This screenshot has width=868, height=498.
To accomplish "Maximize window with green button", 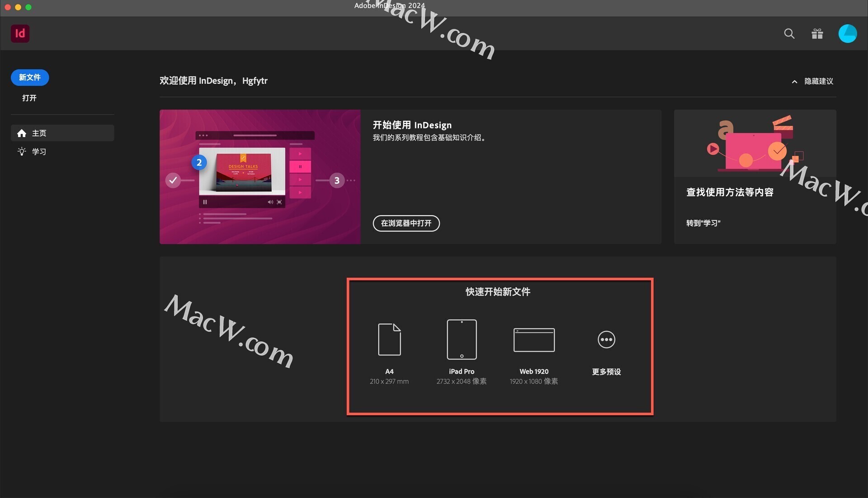I will click(28, 7).
